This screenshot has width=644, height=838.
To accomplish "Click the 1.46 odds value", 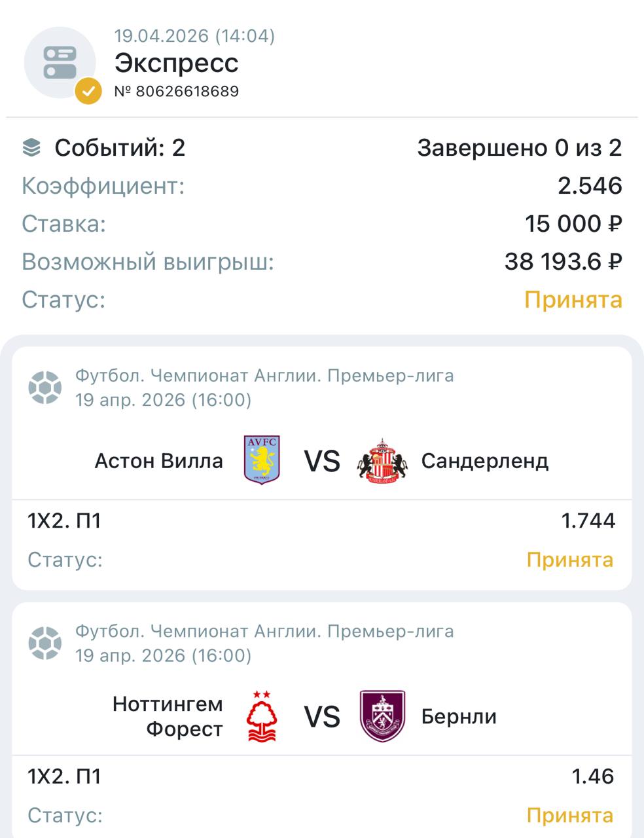I will [x=592, y=776].
